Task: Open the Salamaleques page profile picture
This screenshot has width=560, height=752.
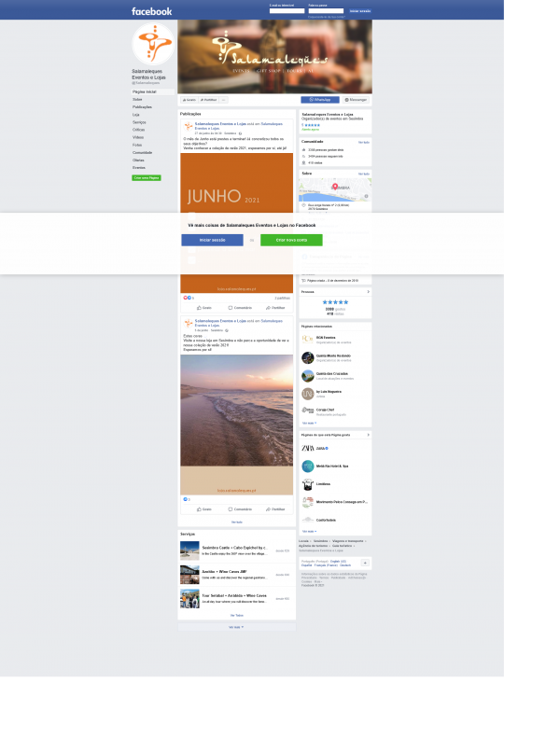Action: pos(152,44)
